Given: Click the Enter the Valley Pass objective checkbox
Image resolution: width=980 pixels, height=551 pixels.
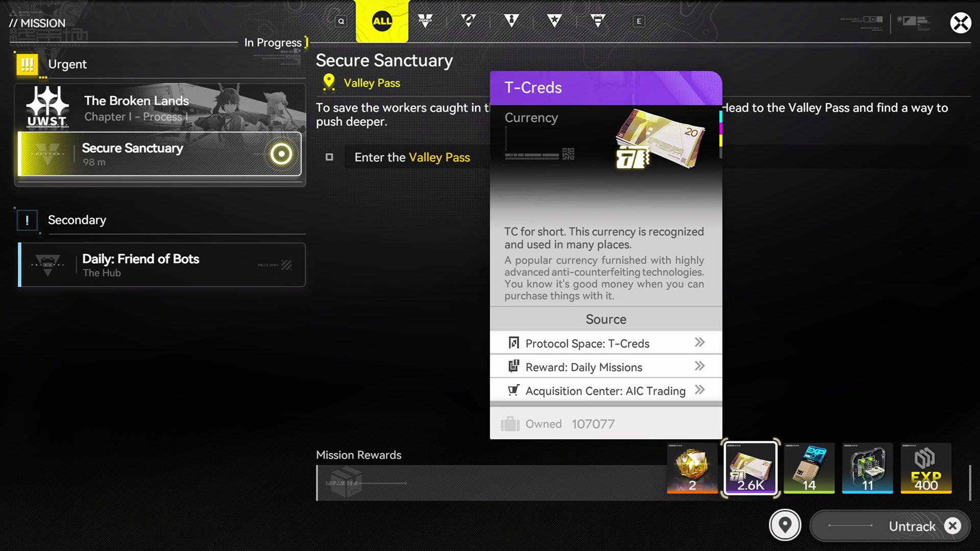Looking at the screenshot, I should [x=330, y=157].
